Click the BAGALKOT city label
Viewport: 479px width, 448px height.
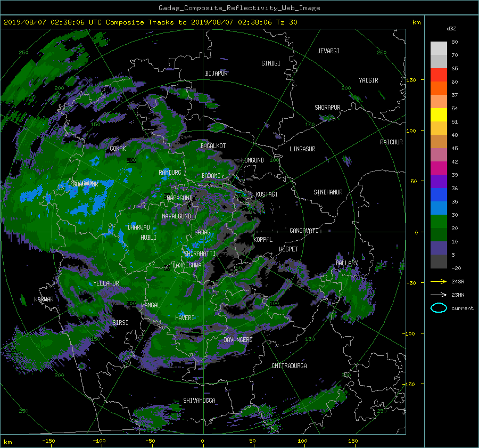click(213, 146)
